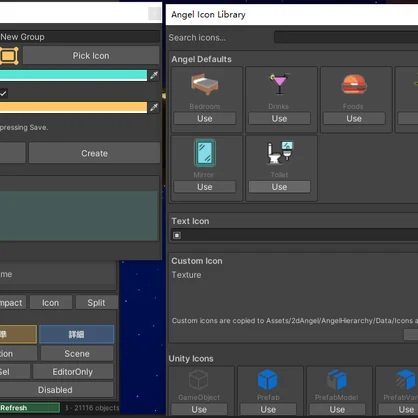Switch to the Split view tab
Viewport: 418px width, 418px height.
pos(96,303)
